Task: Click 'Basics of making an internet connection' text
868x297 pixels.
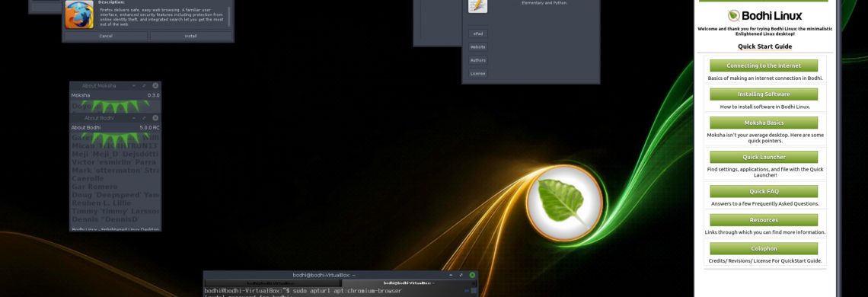Action: point(765,78)
